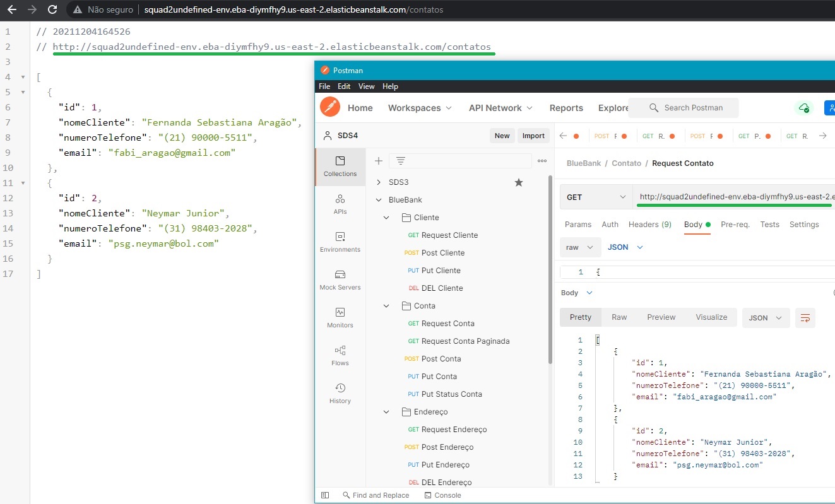Open Collections in Postman sidebar
The image size is (835, 504).
pos(340,167)
